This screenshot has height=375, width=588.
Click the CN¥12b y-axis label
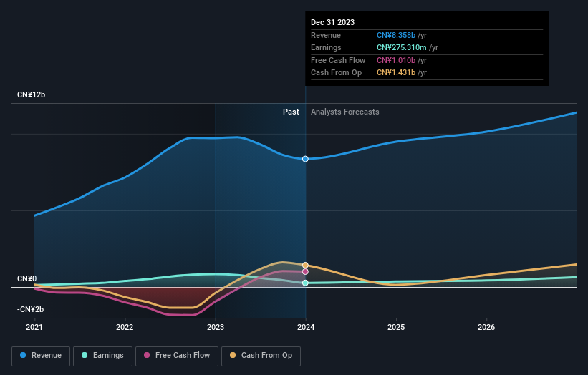click(x=31, y=94)
